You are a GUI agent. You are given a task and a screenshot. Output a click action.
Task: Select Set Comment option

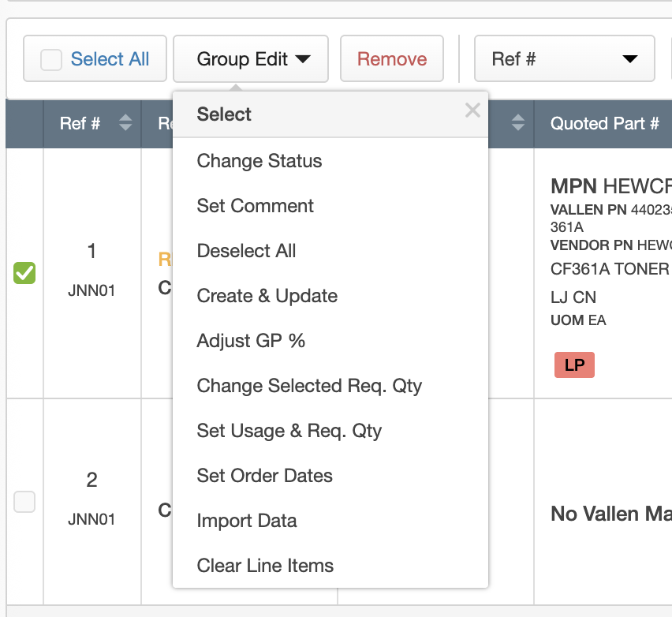pos(256,206)
